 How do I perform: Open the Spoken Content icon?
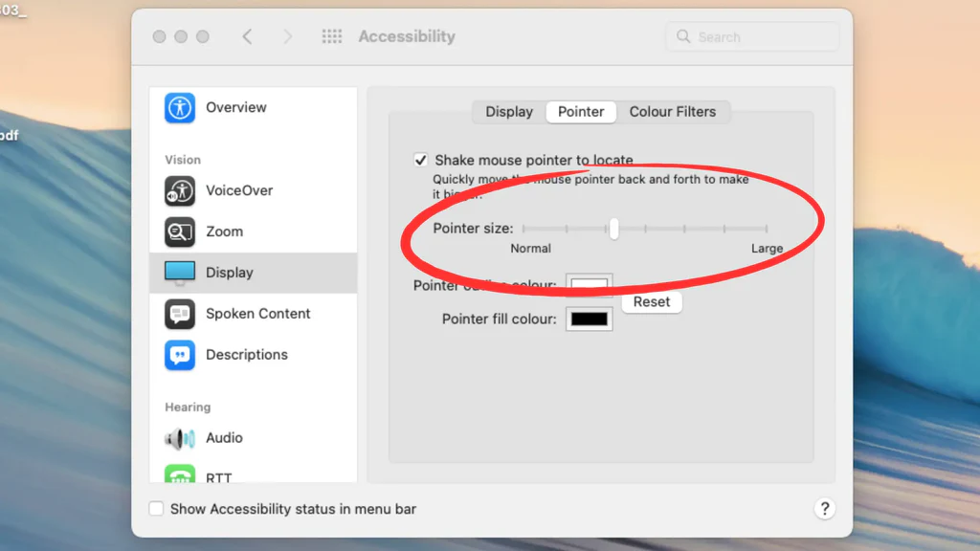click(179, 314)
